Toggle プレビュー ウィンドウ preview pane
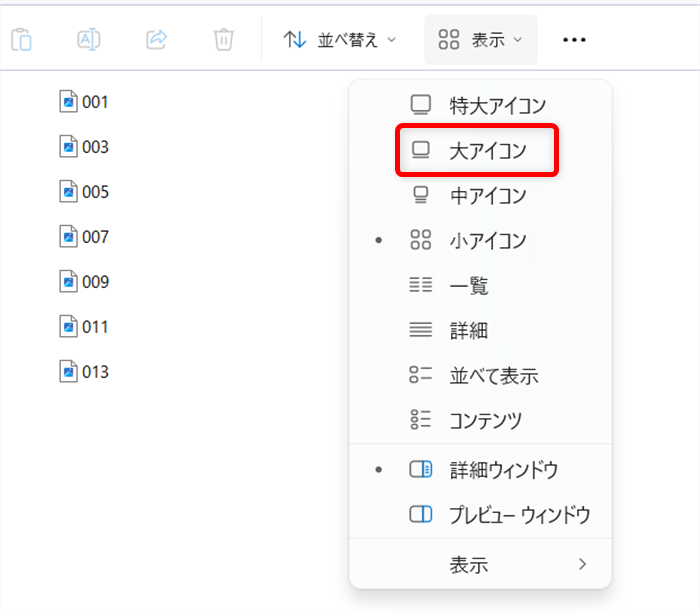 pos(480,514)
